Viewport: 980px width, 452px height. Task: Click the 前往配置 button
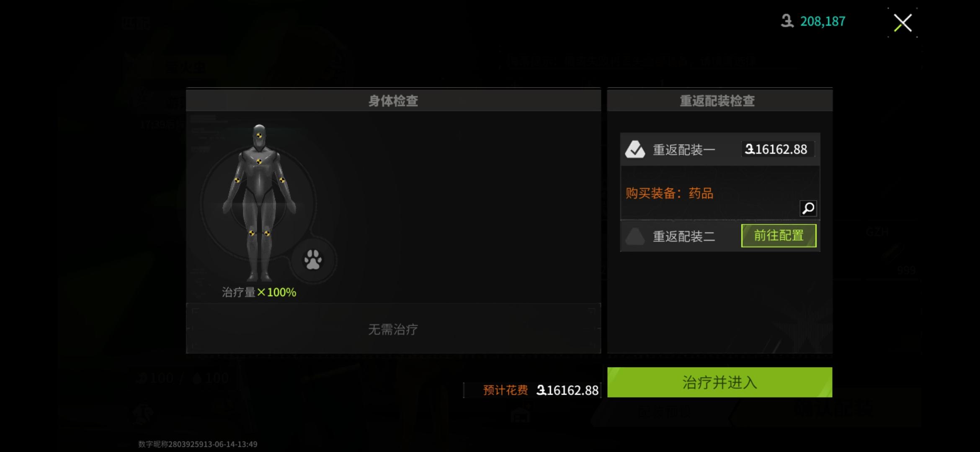point(779,236)
